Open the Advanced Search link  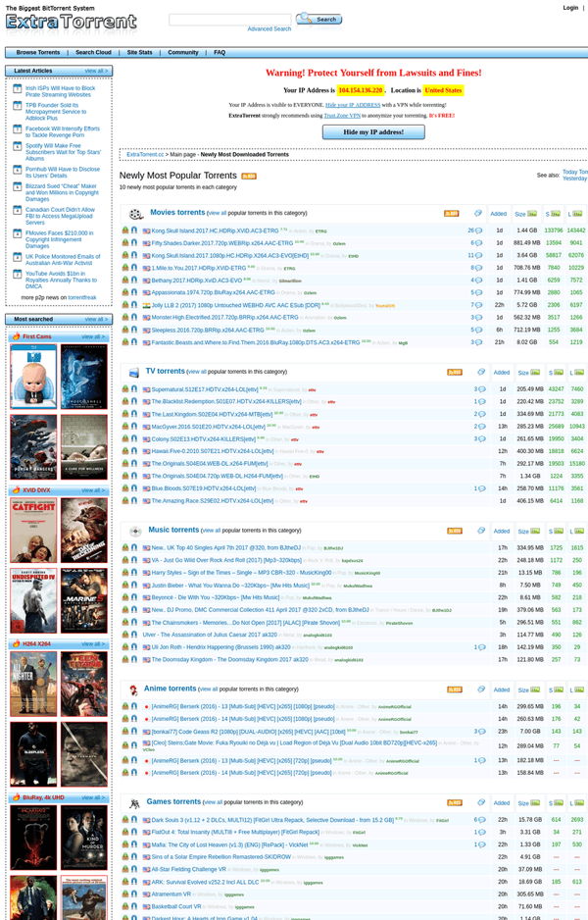click(269, 28)
